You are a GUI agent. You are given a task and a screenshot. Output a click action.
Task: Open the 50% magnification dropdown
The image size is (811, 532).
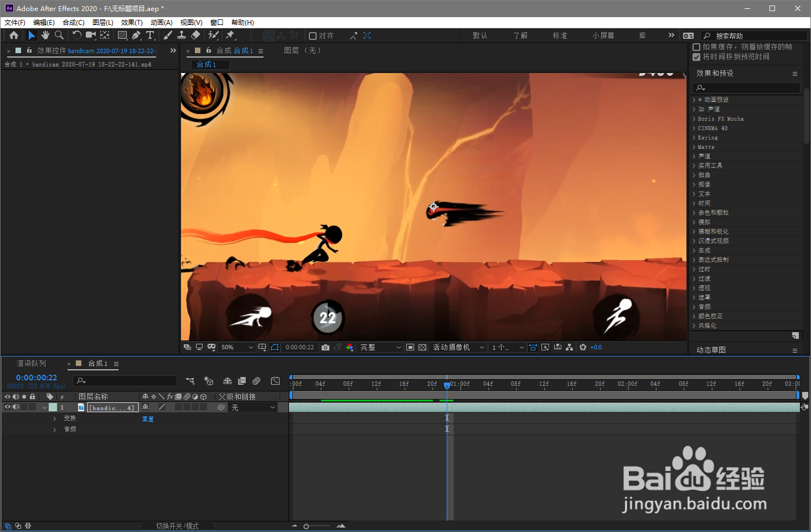(237, 347)
